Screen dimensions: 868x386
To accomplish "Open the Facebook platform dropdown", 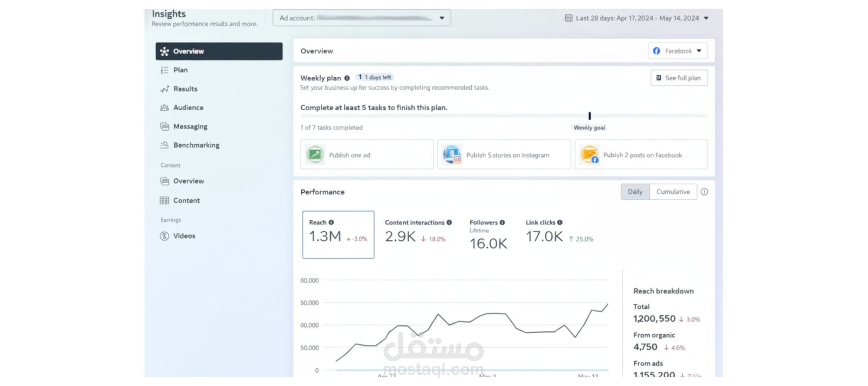I will tap(678, 51).
